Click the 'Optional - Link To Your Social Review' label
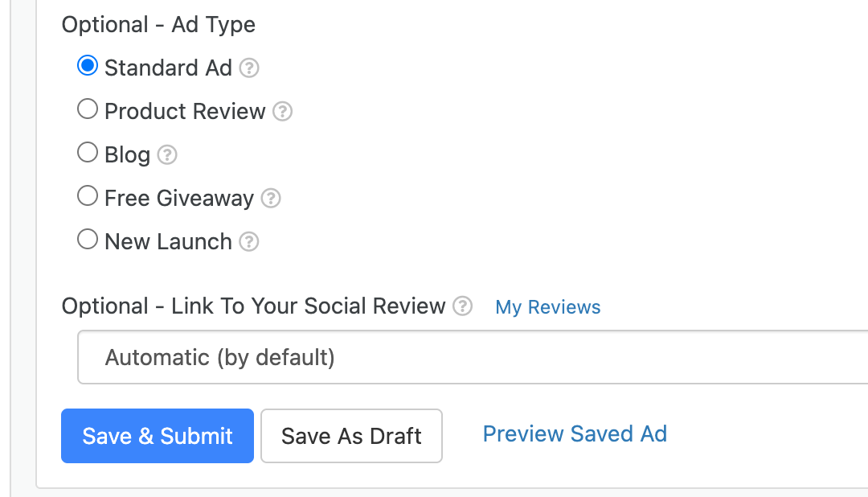Viewport: 868px width, 497px height. tap(253, 306)
